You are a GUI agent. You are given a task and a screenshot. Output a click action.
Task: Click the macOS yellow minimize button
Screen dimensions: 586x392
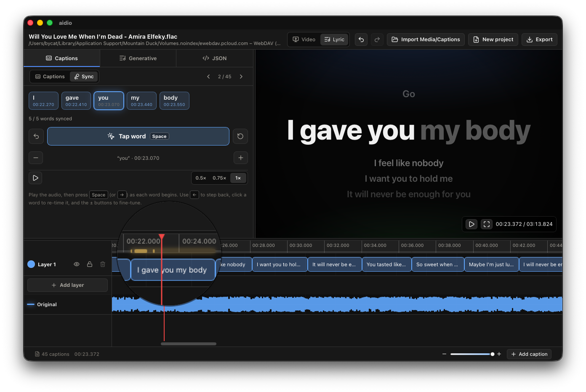40,23
